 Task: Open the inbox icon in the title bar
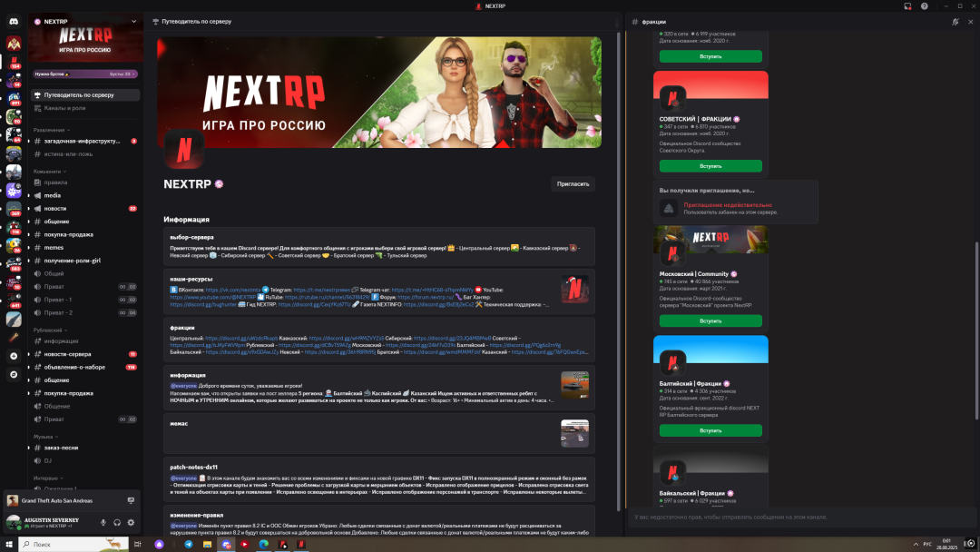click(907, 6)
